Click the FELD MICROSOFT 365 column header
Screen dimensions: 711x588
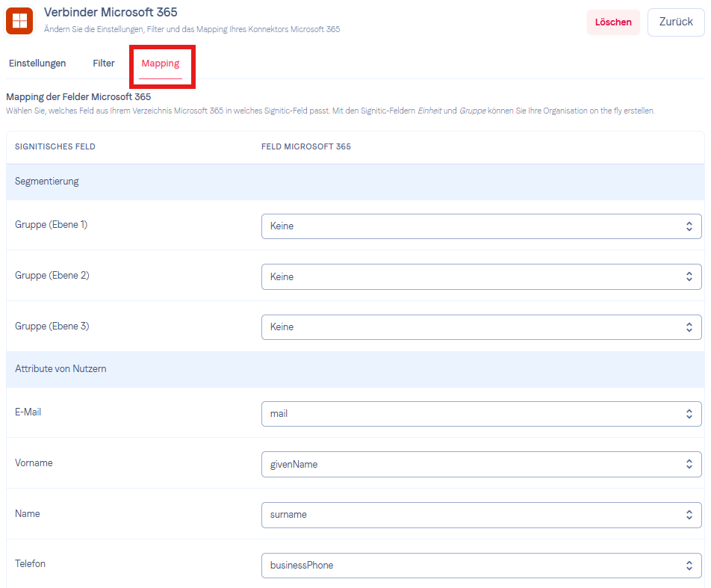click(x=306, y=146)
